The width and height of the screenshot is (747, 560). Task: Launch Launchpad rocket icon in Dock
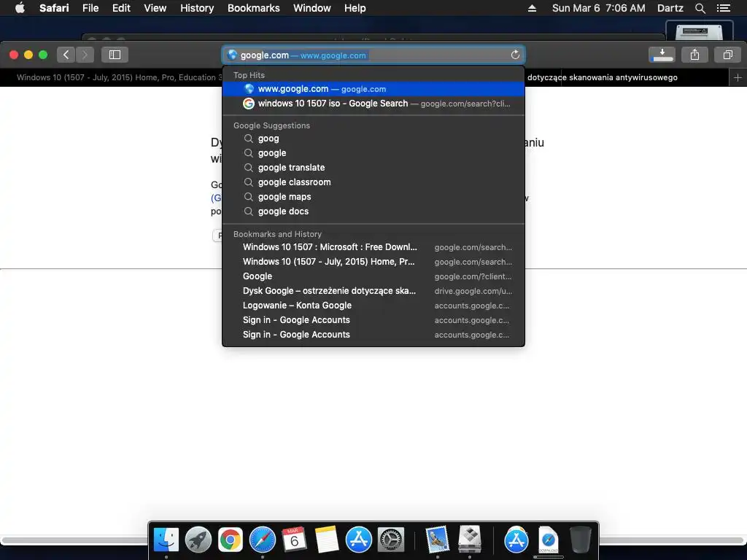point(198,540)
